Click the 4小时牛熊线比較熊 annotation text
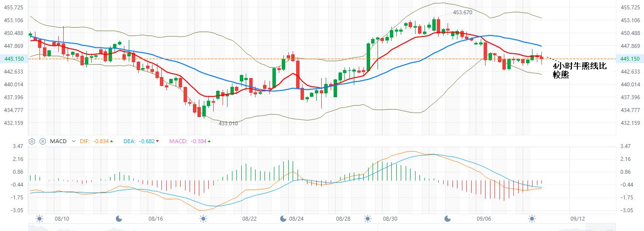Screen dimensions: 644x231 [579, 71]
